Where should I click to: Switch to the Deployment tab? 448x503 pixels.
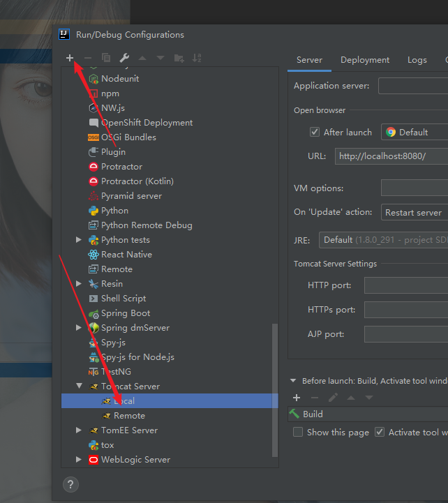coord(365,60)
